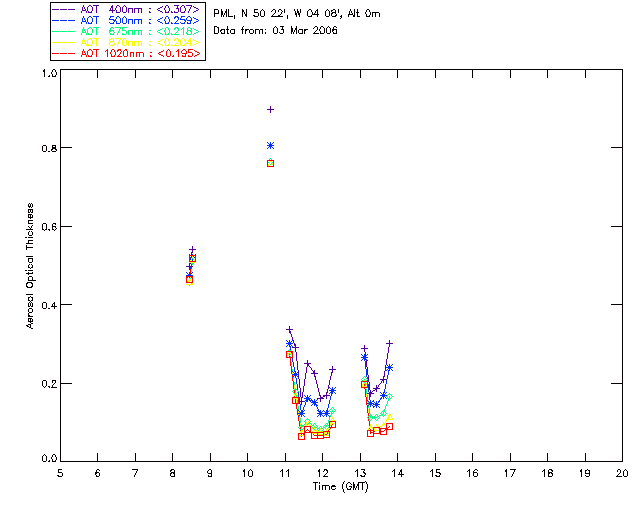Click the blue asterisk marker near 0.8
This screenshot has width=640, height=512.
(270, 146)
